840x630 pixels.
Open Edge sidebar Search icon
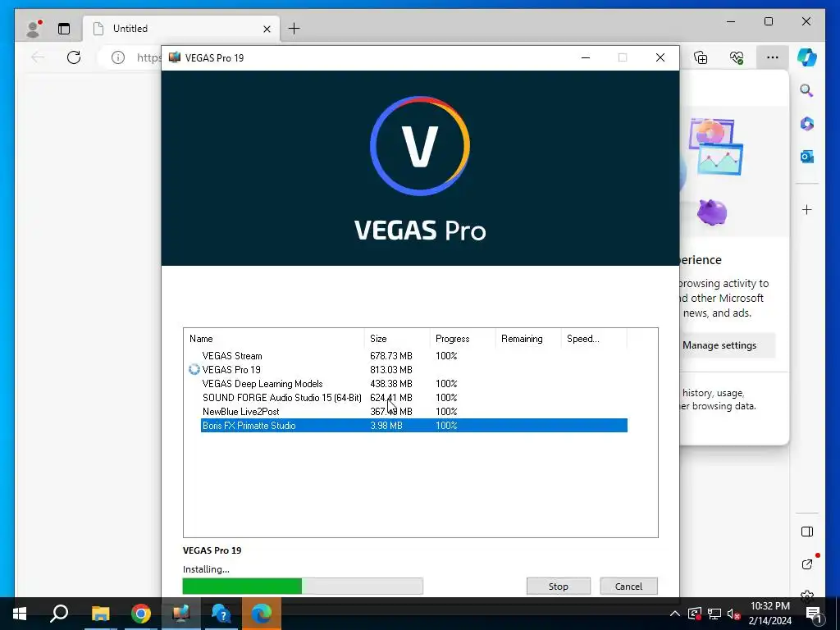[x=807, y=90]
